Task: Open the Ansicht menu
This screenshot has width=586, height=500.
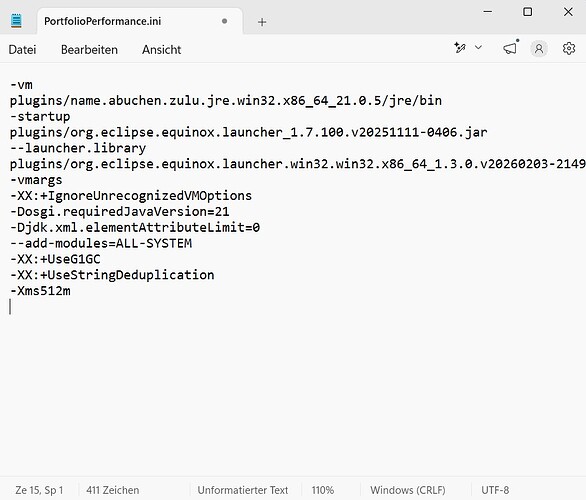Action: 161,50
